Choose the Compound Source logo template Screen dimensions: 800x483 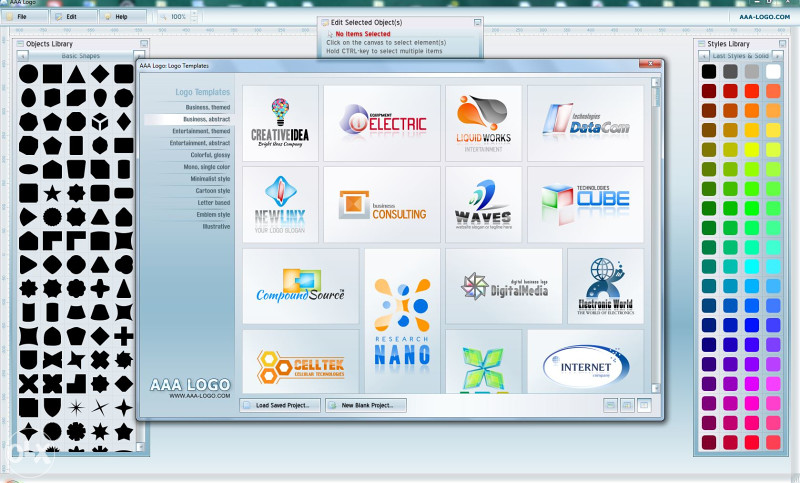[301, 286]
